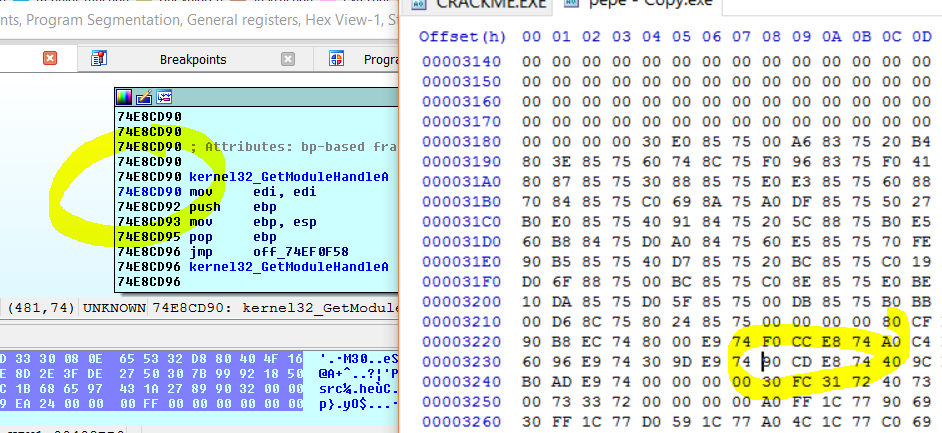
Task: Switch to the Breakpoints tab
Action: 192,59
